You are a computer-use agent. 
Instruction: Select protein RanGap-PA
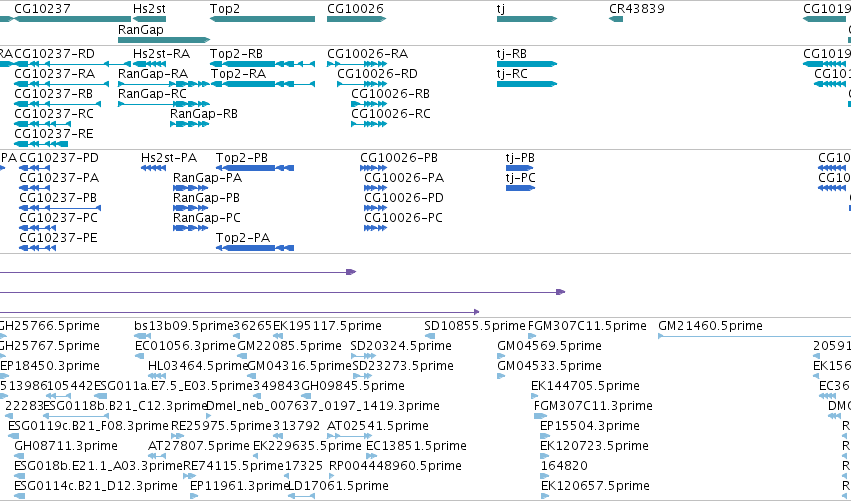207,178
